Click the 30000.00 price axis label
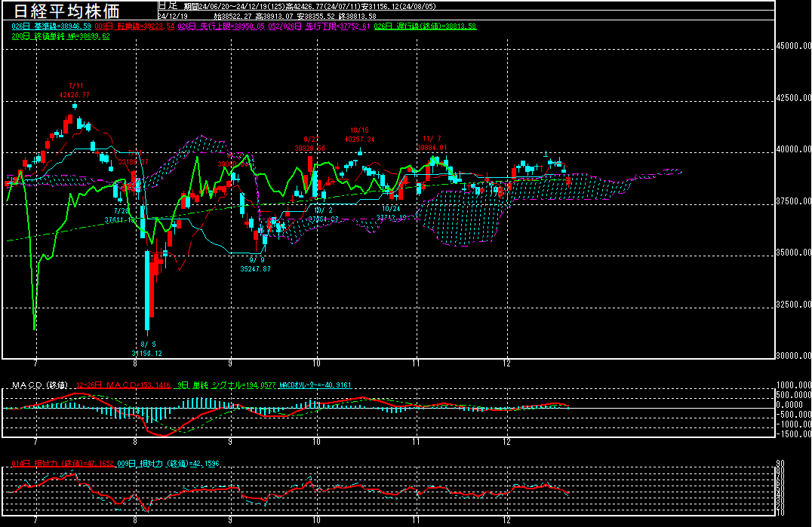This screenshot has width=812, height=527. [793, 356]
